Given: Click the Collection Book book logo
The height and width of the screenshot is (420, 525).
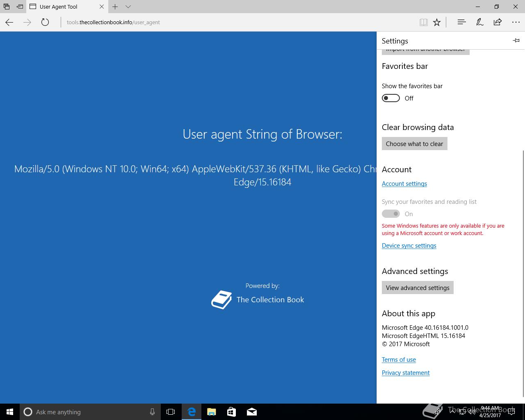Looking at the screenshot, I should point(221,300).
